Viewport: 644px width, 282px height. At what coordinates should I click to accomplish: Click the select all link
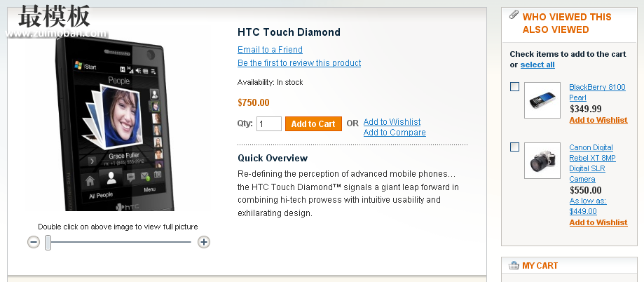coord(537,65)
